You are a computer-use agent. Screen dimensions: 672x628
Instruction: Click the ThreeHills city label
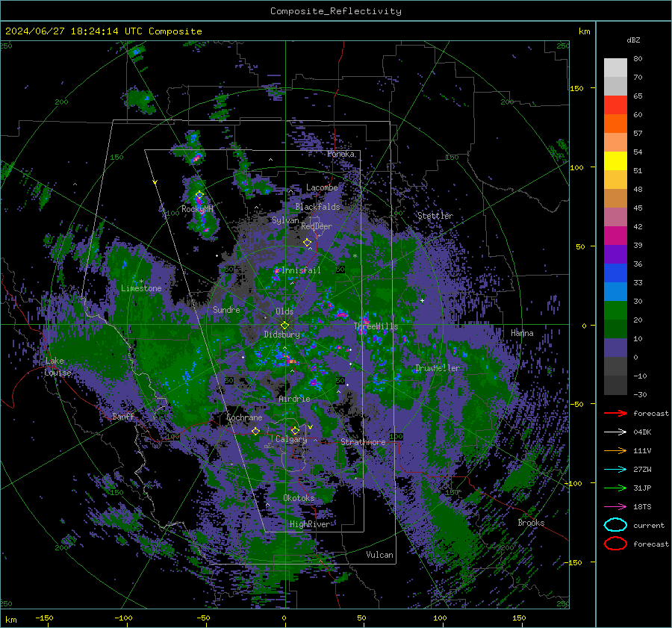(x=376, y=326)
